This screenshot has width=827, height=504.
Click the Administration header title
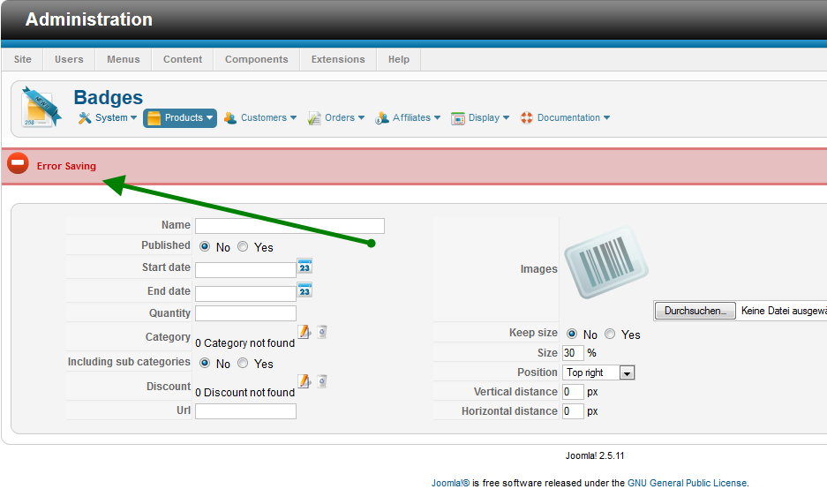click(x=89, y=19)
